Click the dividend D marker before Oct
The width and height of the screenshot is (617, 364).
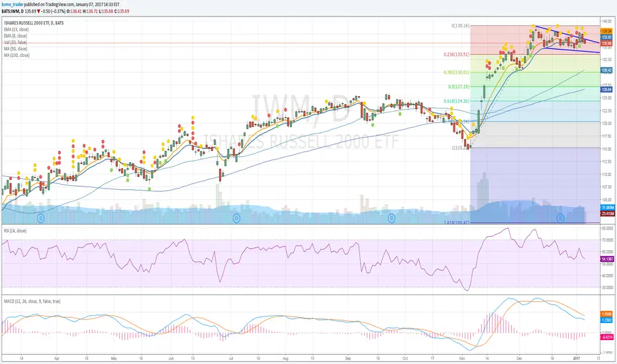pos(391,218)
